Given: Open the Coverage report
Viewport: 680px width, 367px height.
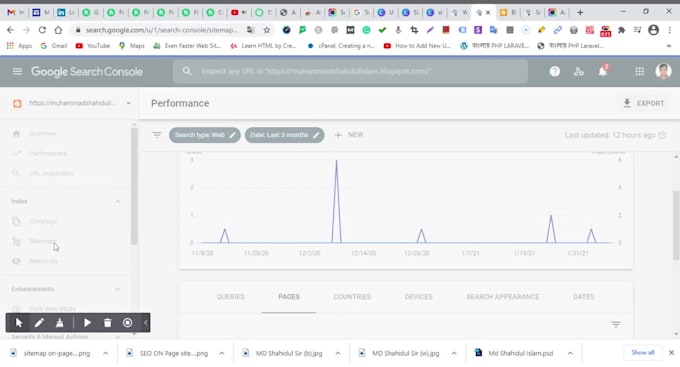Looking at the screenshot, I should point(42,221).
